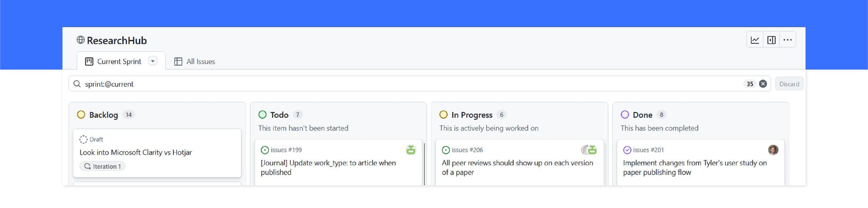The width and height of the screenshot is (868, 208).
Task: Switch to the All Issues tab
Action: 194,62
